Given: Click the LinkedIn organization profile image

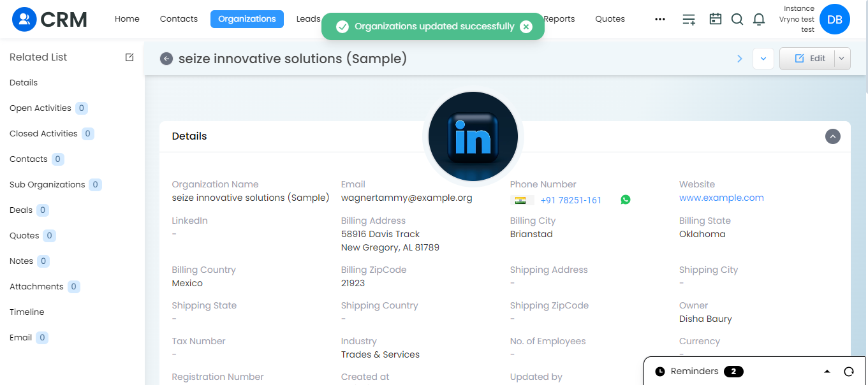Looking at the screenshot, I should click(x=473, y=136).
